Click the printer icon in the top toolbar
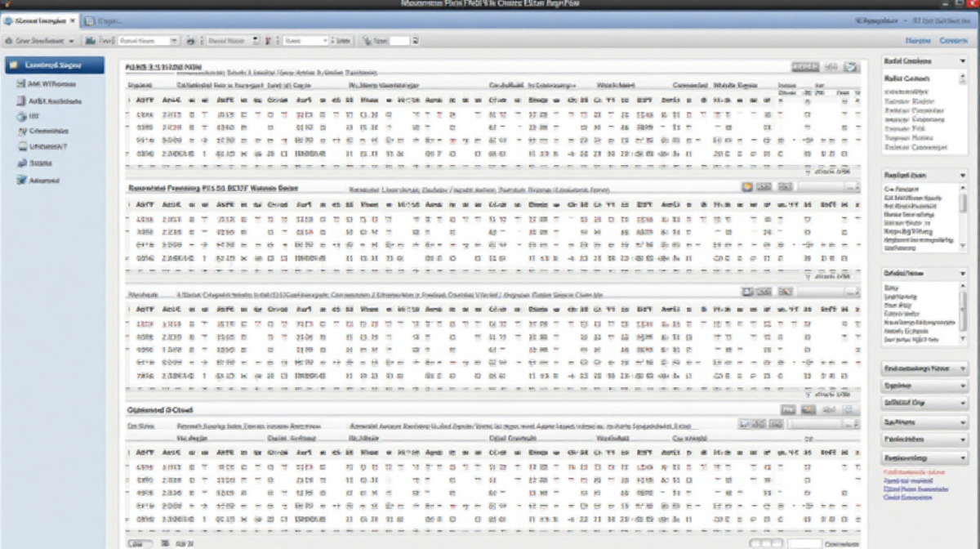 coord(190,40)
